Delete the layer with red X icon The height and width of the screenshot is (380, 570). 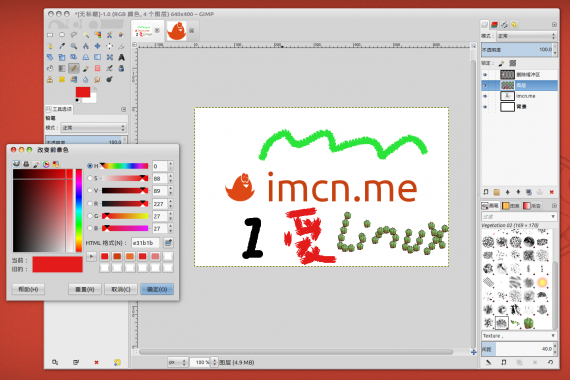click(x=551, y=192)
